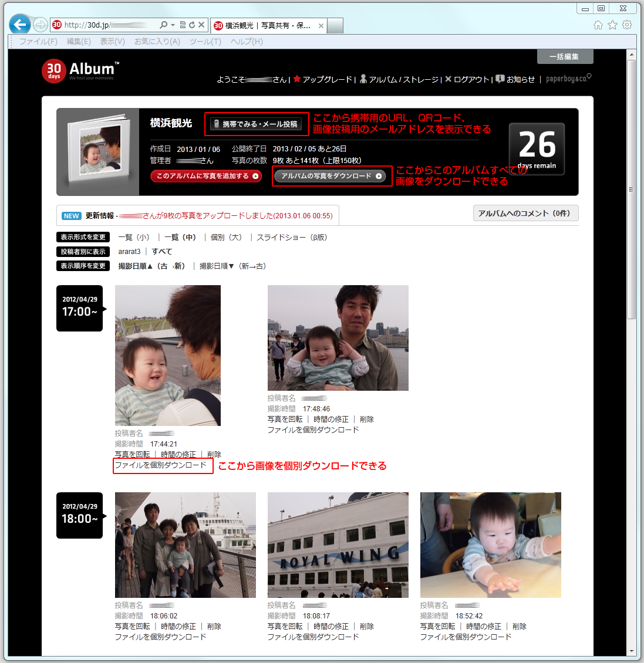Open the browser home icon

pos(598,25)
